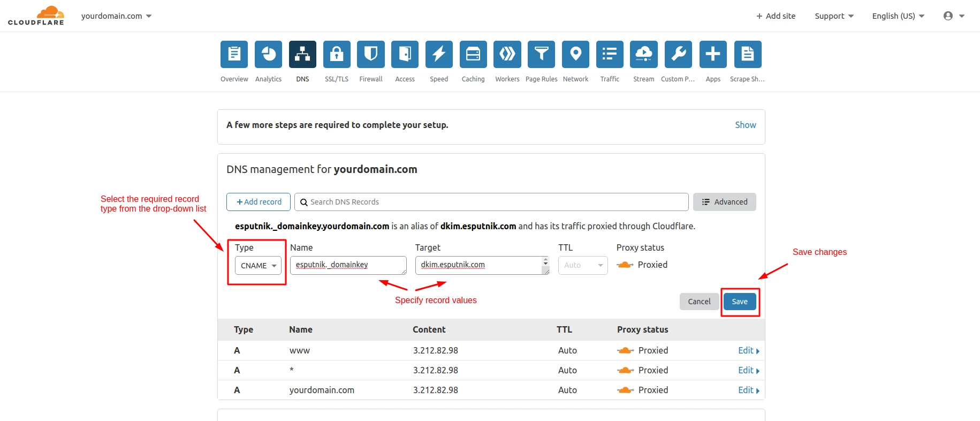Toggle the Proxied cloud in the record form
980x421 pixels.
pos(625,265)
